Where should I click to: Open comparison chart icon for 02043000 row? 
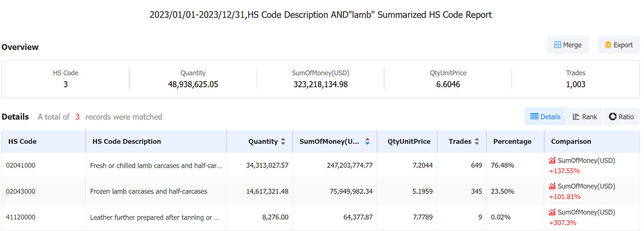pyautogui.click(x=552, y=186)
